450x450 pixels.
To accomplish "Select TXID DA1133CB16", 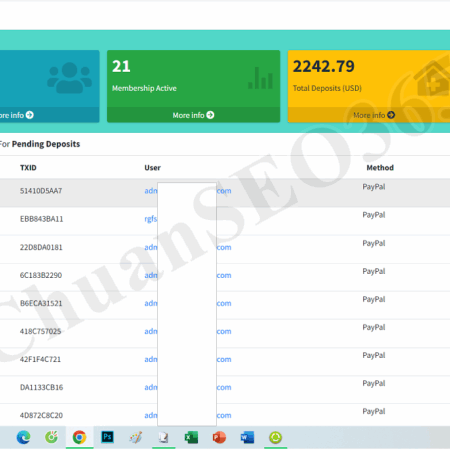I will point(41,387).
